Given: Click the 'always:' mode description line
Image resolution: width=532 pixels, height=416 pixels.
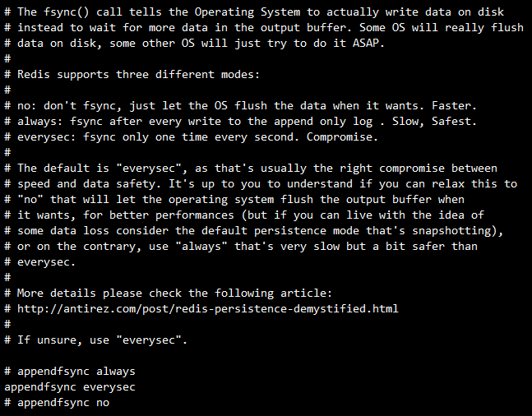Looking at the screenshot, I should (x=241, y=122).
